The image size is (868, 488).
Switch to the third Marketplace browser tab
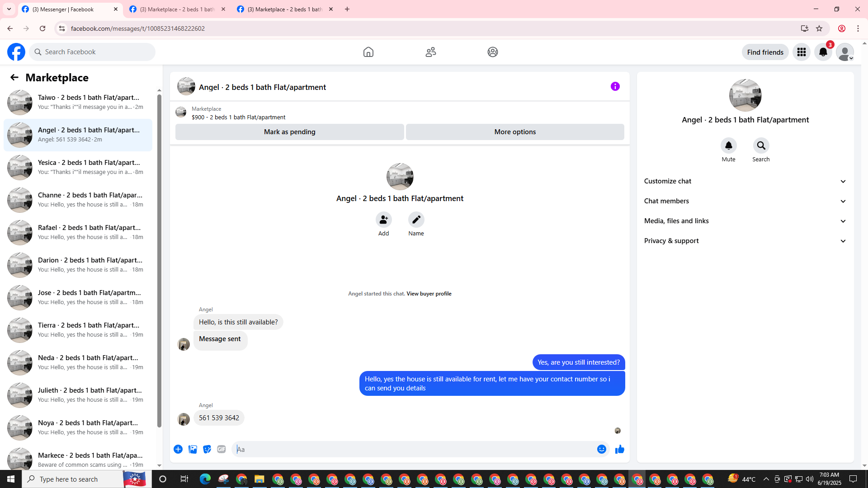point(285,9)
